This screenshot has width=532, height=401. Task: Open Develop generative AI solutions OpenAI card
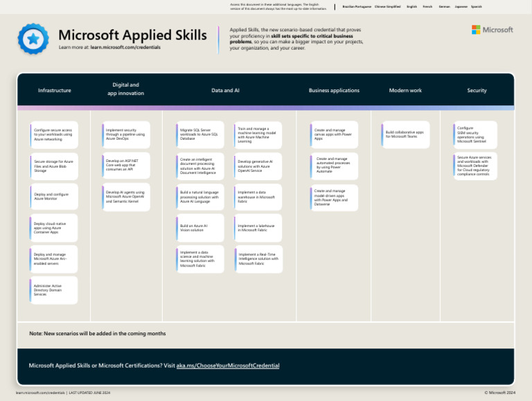point(258,166)
